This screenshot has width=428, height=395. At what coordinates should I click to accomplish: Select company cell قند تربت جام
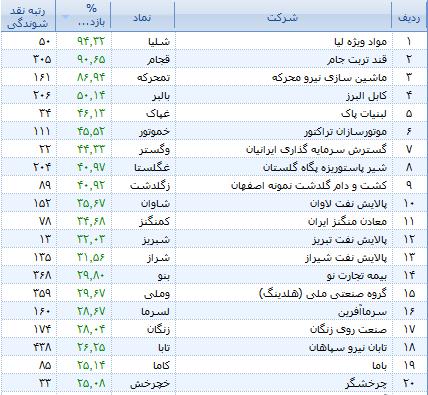click(357, 60)
